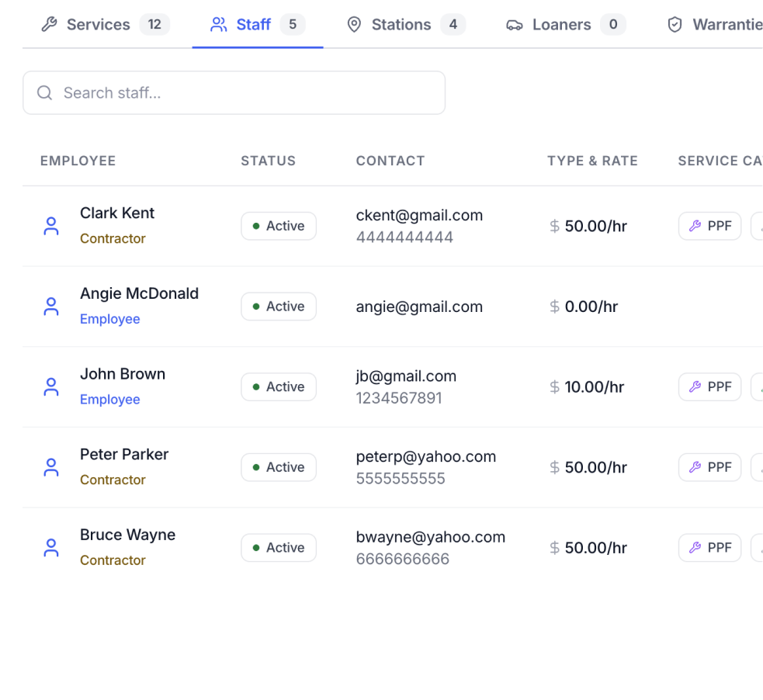
Task: Click the peterp@yahoo.com email
Action: pos(426,457)
